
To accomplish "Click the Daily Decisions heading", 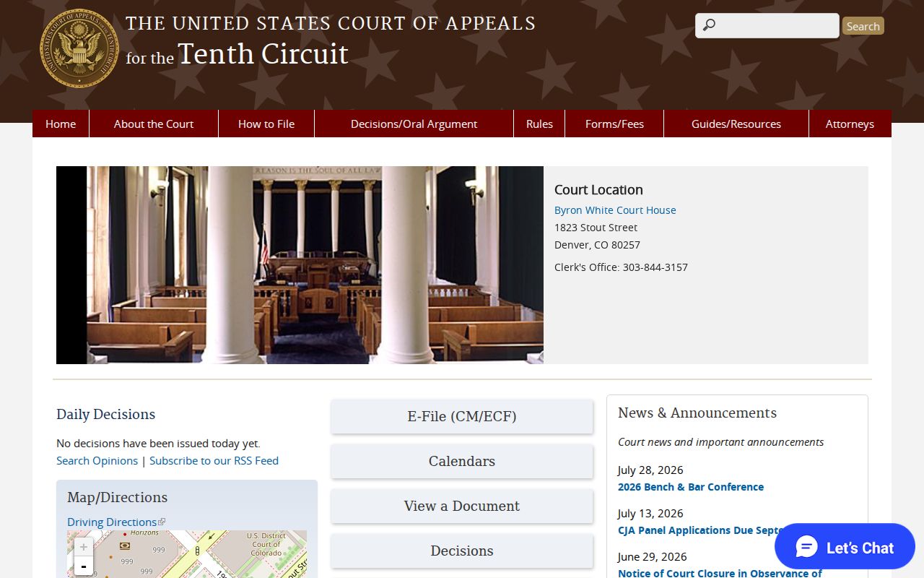I will (x=105, y=414).
